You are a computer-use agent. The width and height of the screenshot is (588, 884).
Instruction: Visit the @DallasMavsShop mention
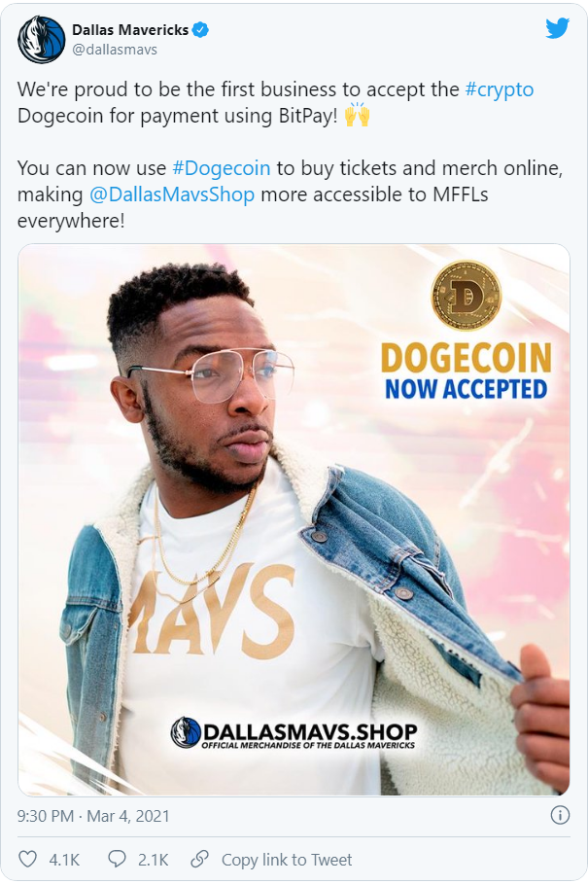coord(172,194)
